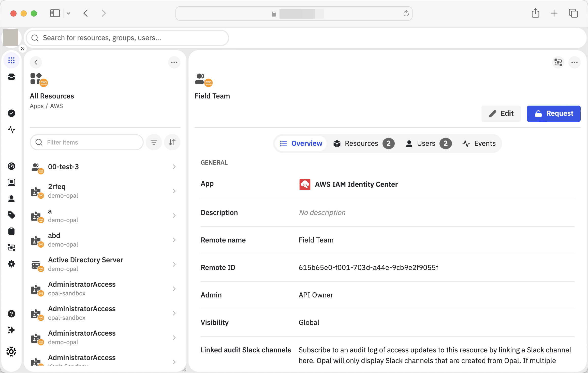
Task: Open a new Safari tab with plus
Action: 554,13
